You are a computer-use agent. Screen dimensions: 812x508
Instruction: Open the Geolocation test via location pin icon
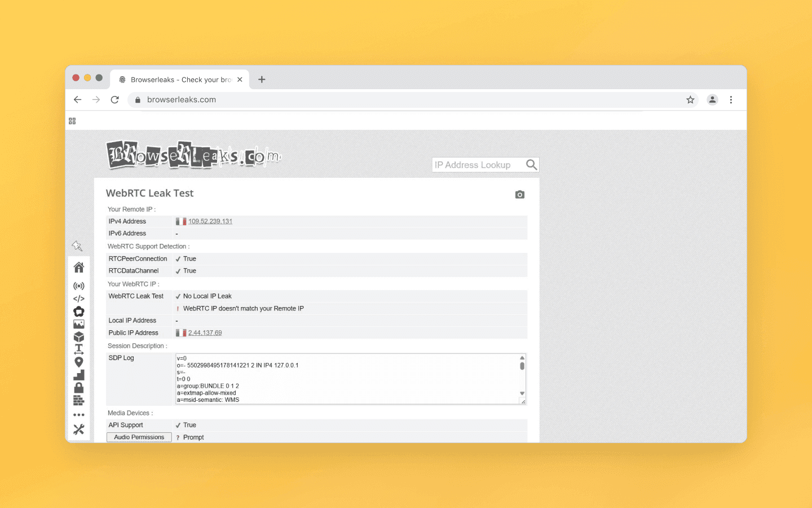[79, 362]
